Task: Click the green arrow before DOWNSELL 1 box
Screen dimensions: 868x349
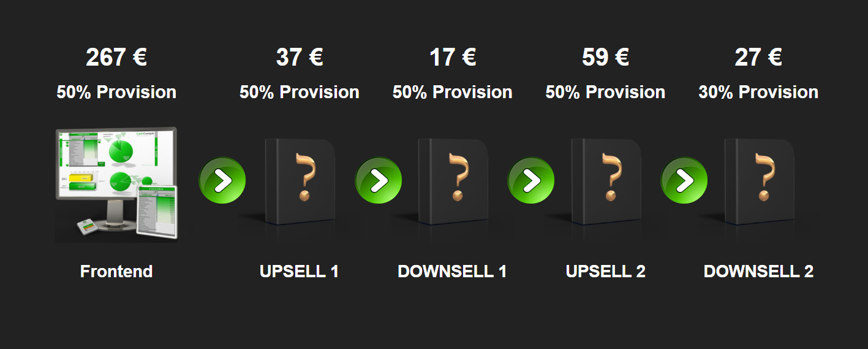Action: pyautogui.click(x=379, y=181)
